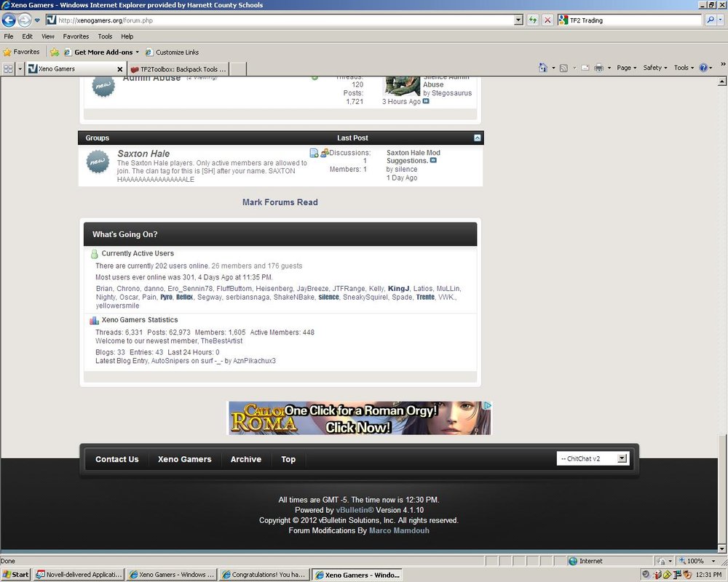The image size is (728, 582).
Task: Open TheBestArtist newest member link
Action: pyautogui.click(x=221, y=340)
